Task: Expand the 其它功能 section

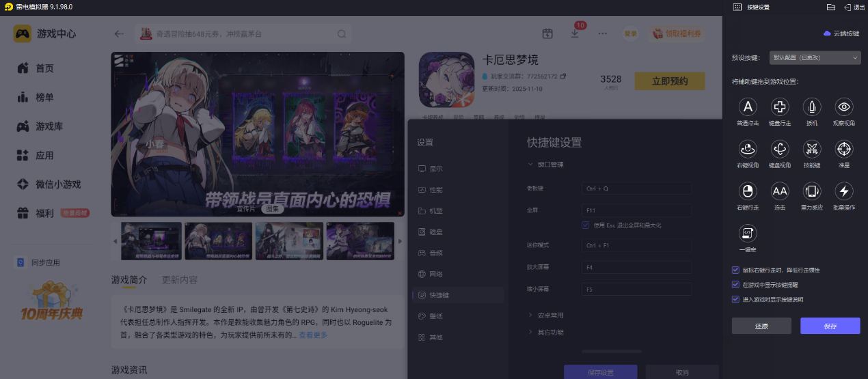Action: [545, 333]
